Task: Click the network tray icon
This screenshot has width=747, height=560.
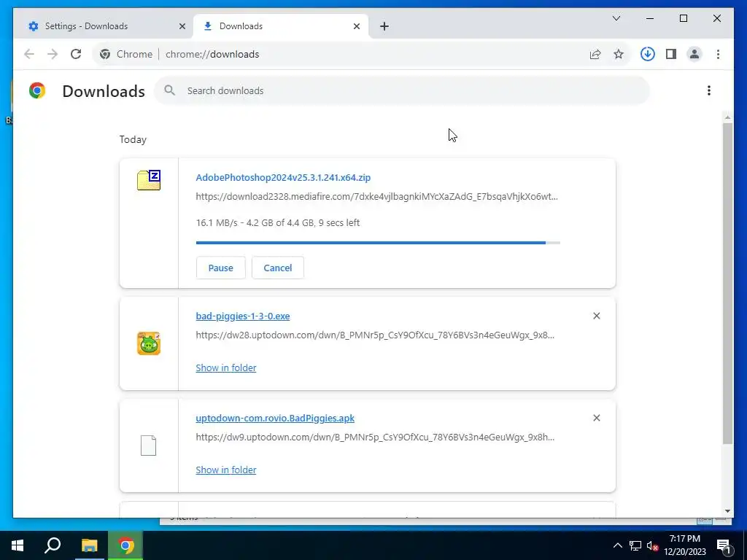Action: tap(635, 545)
